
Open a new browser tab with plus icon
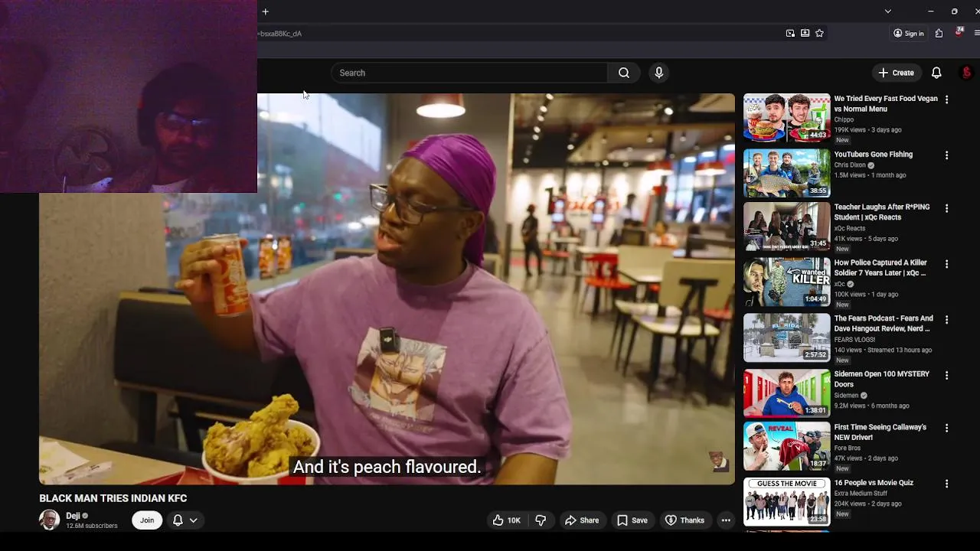tap(265, 11)
